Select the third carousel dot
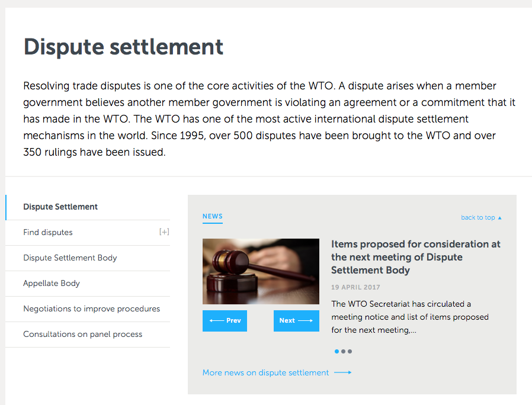 click(350, 351)
